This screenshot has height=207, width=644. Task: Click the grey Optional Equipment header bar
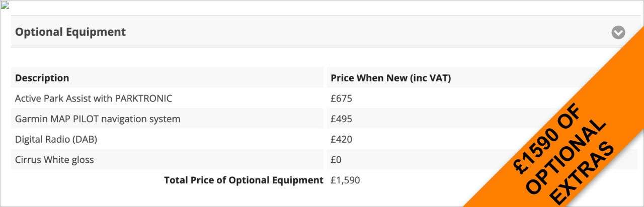pos(322,32)
